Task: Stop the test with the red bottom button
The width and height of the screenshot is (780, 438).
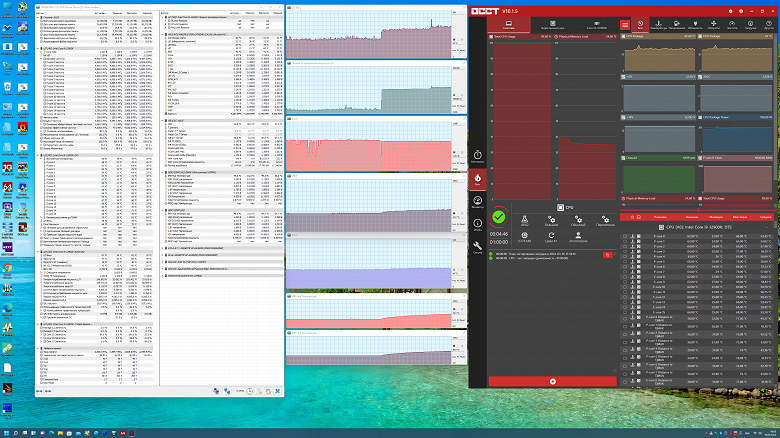Action: pos(553,381)
